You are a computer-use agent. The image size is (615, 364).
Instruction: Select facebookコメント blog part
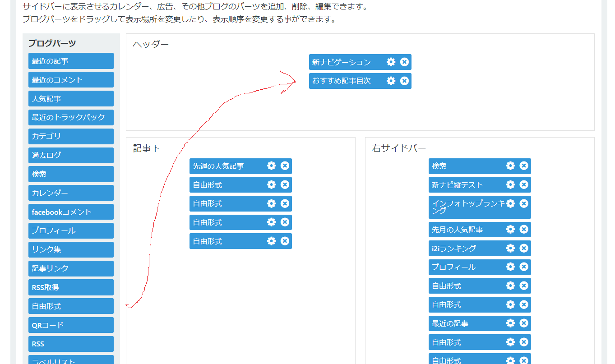point(71,212)
